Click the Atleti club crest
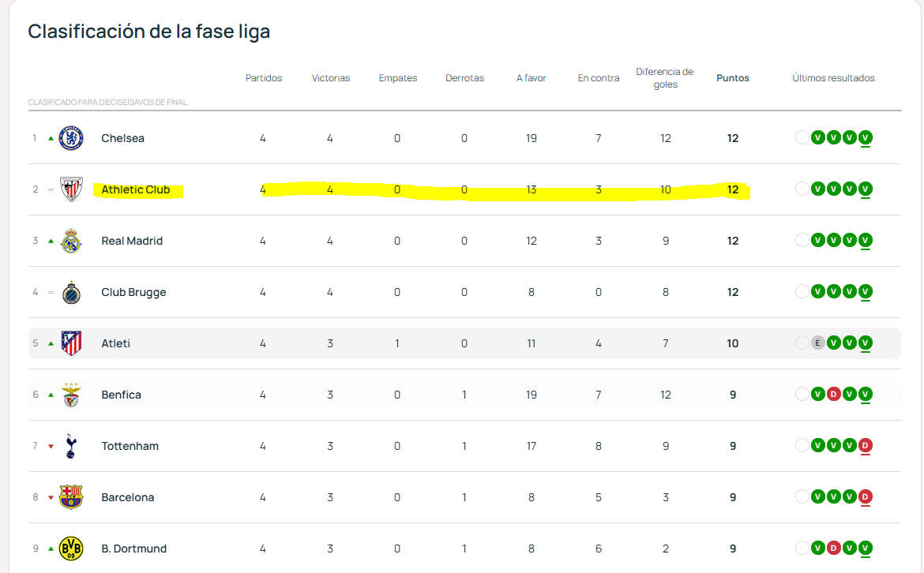The height and width of the screenshot is (573, 924). coord(71,343)
